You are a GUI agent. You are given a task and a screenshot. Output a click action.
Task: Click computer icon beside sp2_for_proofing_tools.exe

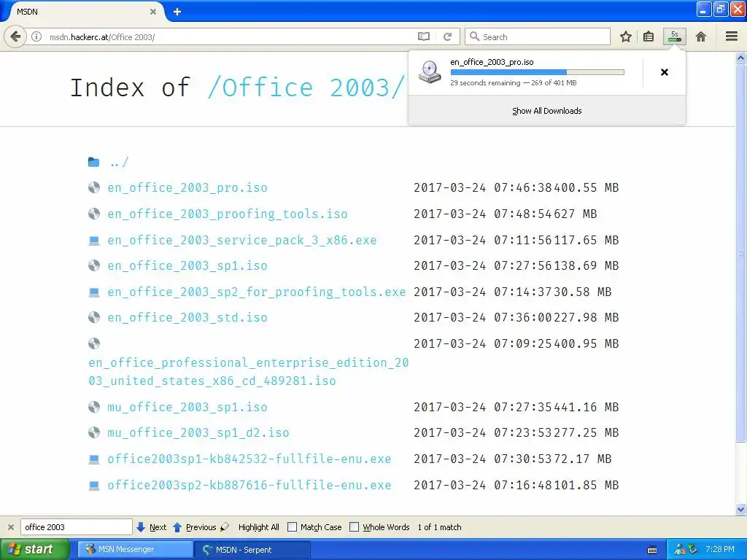click(x=94, y=292)
